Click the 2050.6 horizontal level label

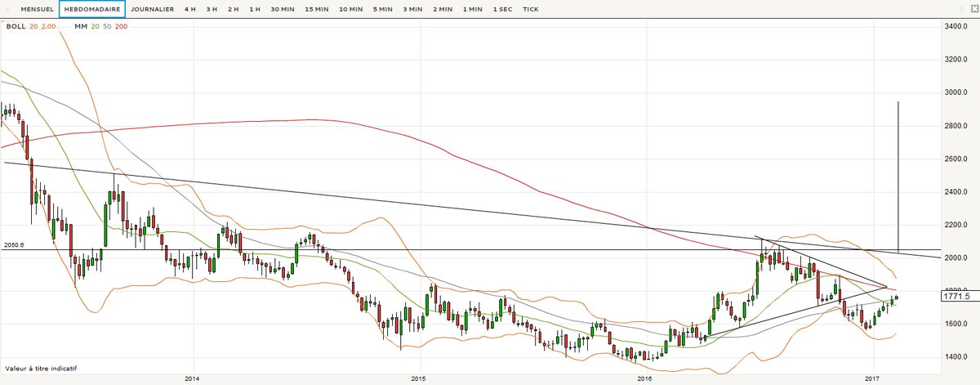pos(14,244)
